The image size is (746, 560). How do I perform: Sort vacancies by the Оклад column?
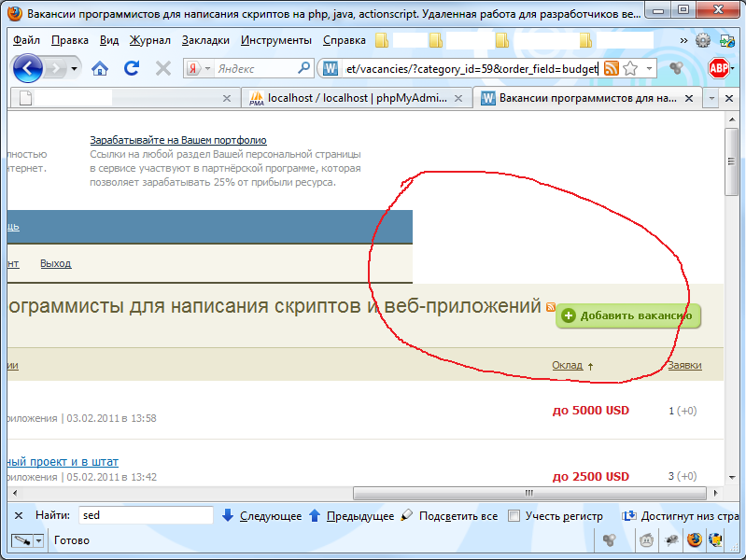pyautogui.click(x=567, y=366)
